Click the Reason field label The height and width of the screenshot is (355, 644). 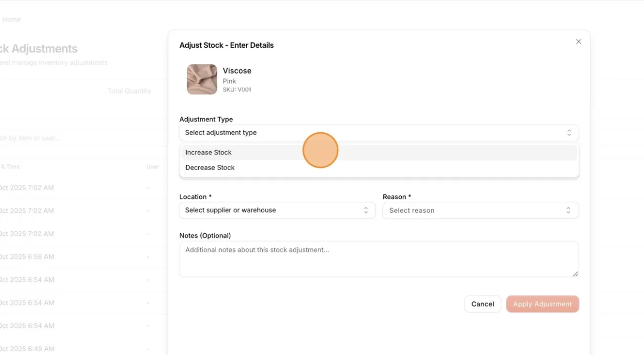click(397, 197)
